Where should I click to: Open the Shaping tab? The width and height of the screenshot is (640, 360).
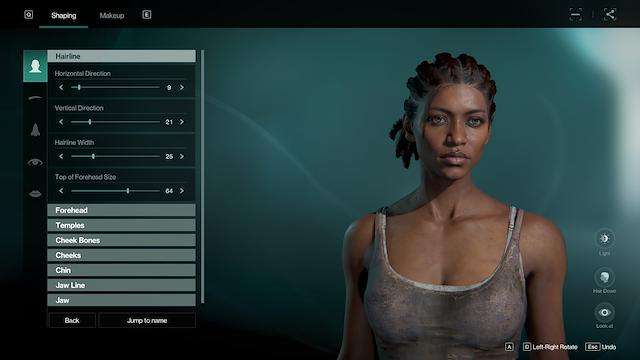tap(64, 16)
